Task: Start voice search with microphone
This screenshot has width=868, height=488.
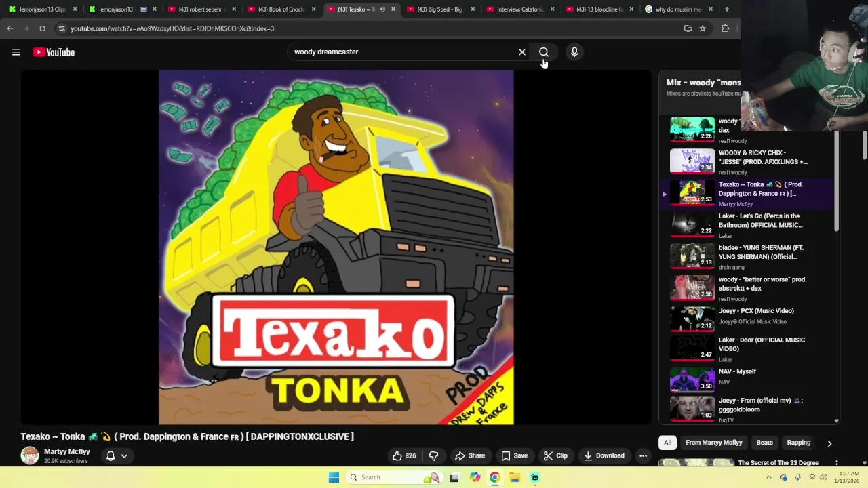Action: 574,52
